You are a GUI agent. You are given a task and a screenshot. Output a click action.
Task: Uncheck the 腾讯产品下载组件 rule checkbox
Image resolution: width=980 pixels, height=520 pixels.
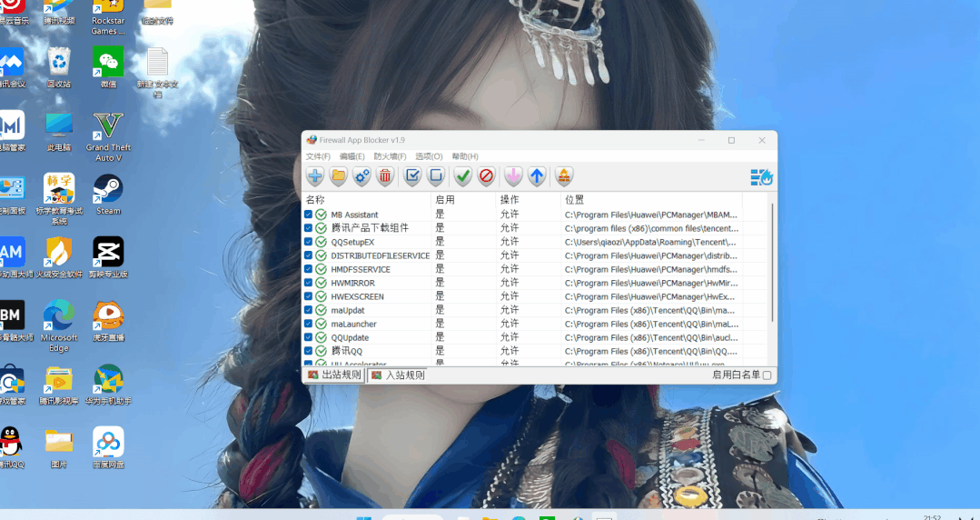click(x=308, y=228)
